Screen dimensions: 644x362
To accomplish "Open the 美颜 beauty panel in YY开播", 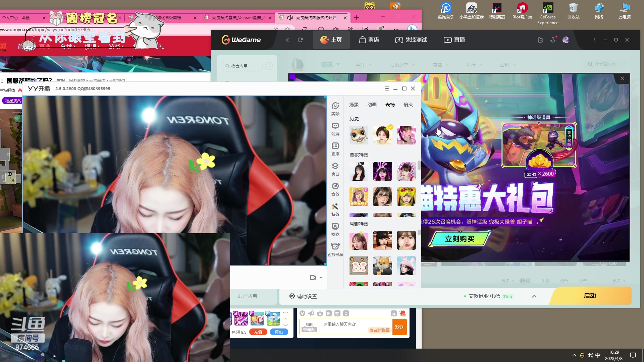I will pos(335,109).
